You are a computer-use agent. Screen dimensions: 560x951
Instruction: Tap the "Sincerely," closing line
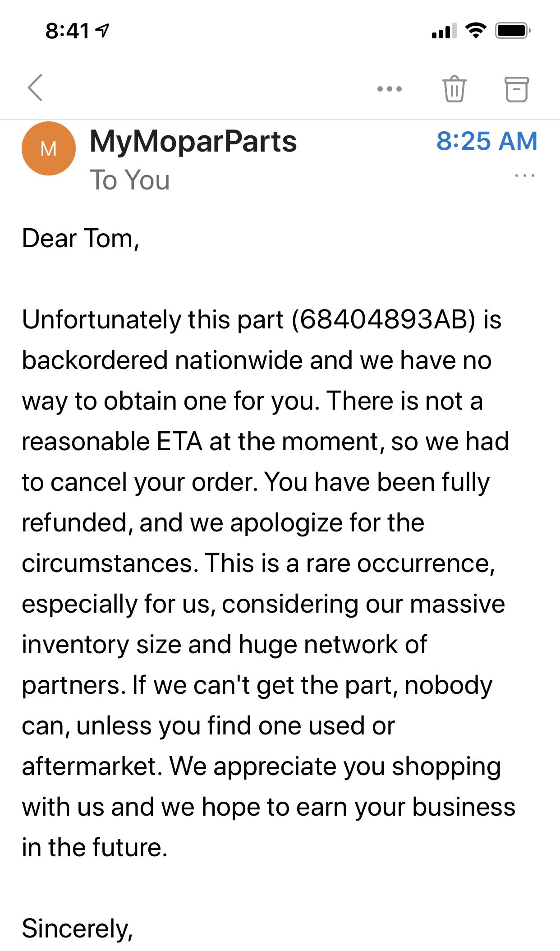coord(77,928)
